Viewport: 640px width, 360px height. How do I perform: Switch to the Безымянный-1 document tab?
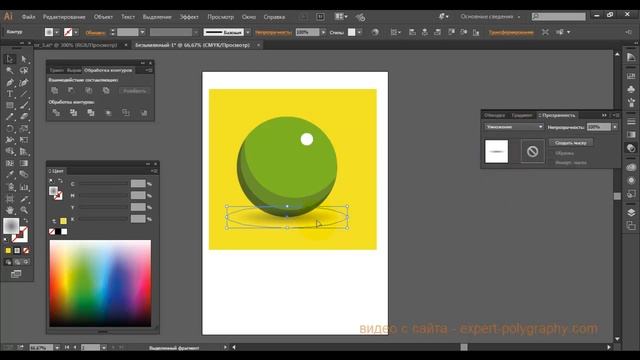(x=192, y=45)
